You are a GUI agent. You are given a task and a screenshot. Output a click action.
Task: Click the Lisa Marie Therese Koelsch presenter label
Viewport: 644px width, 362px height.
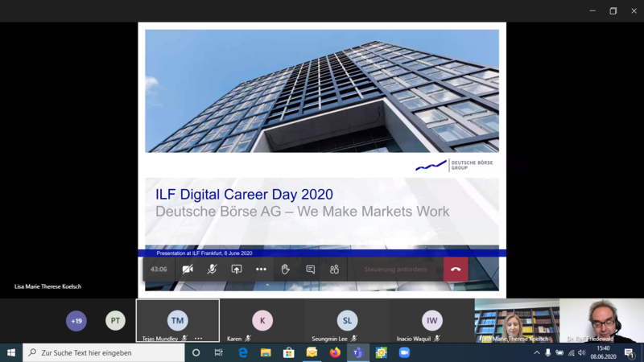[47, 286]
